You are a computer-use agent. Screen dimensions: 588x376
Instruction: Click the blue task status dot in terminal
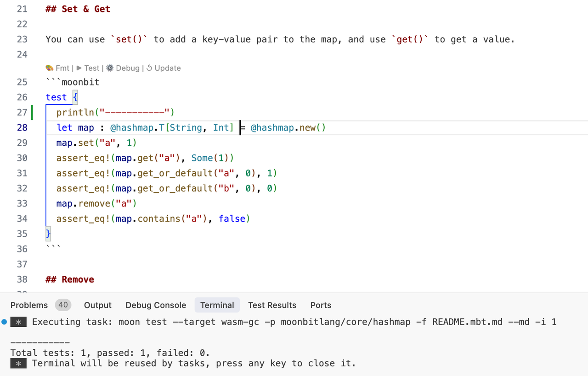click(x=4, y=322)
